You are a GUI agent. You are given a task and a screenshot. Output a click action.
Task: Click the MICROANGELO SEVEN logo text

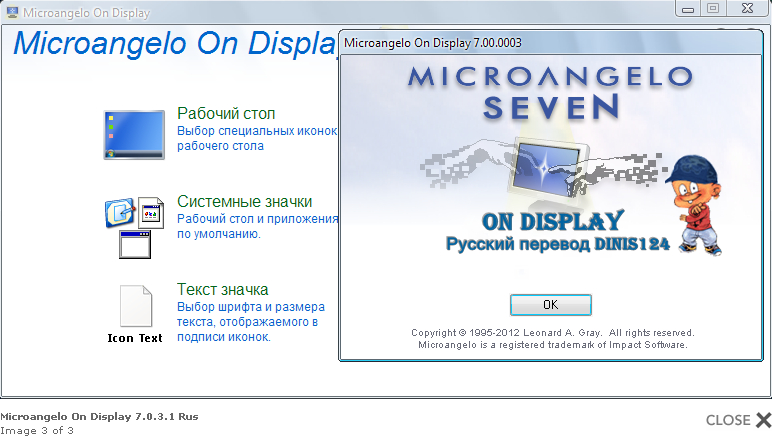550,92
